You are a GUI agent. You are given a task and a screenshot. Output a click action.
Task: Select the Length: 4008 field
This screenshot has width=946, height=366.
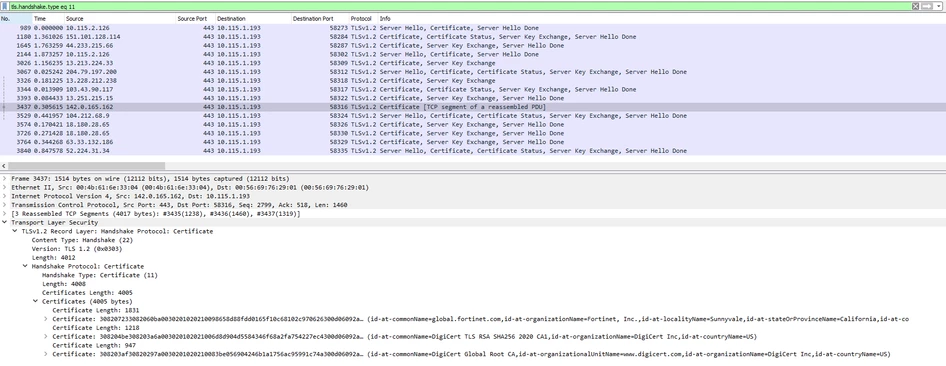pos(64,283)
